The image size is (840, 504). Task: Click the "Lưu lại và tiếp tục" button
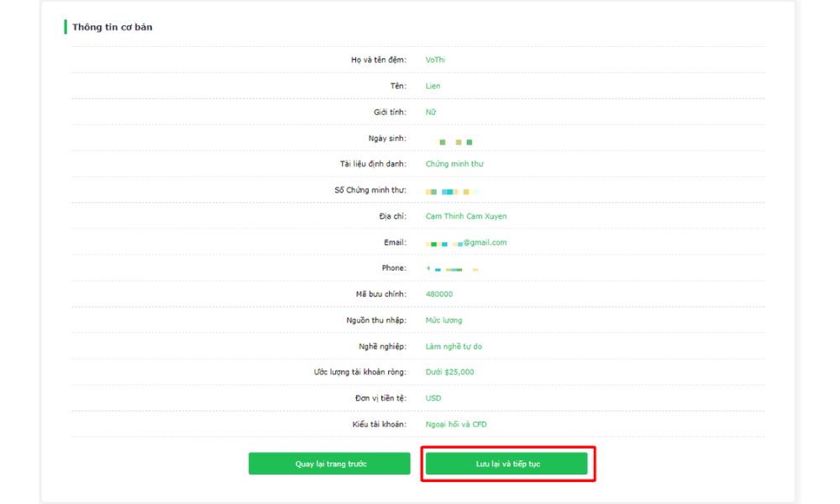pyautogui.click(x=507, y=464)
